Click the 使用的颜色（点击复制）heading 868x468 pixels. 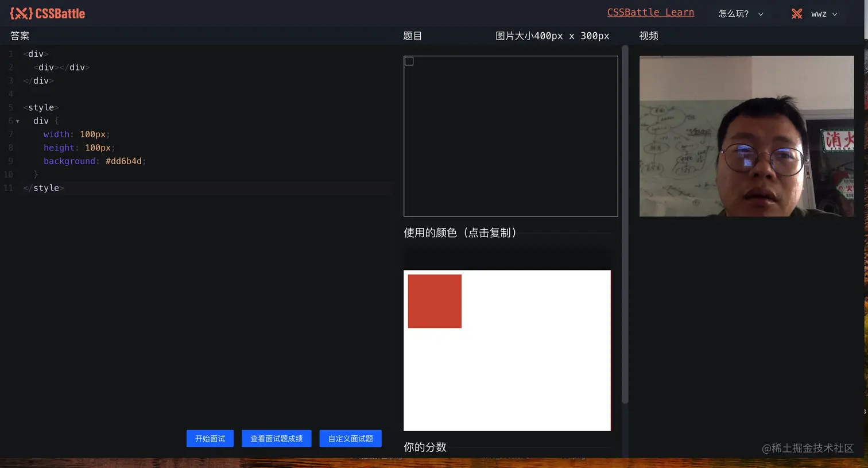(x=460, y=233)
